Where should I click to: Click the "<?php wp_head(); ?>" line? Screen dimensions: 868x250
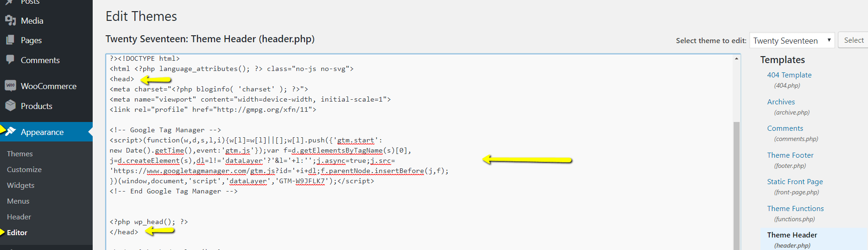pos(149,222)
